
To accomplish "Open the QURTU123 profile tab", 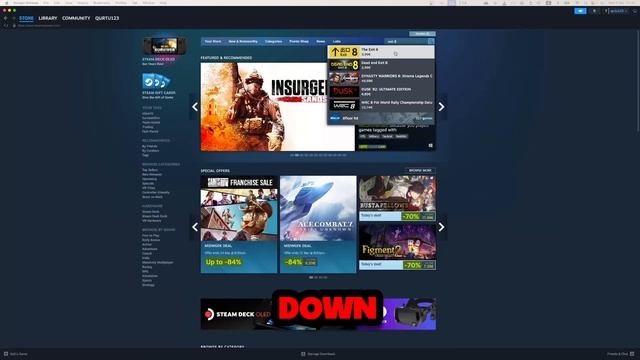I will pos(107,18).
